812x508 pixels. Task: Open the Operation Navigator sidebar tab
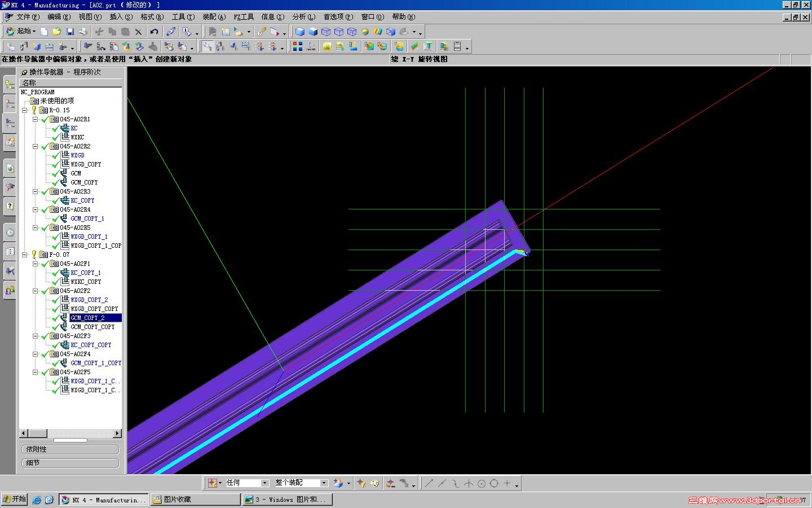(10, 123)
